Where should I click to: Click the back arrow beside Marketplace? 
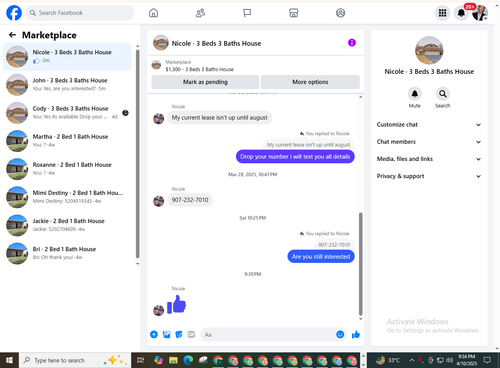(x=12, y=35)
